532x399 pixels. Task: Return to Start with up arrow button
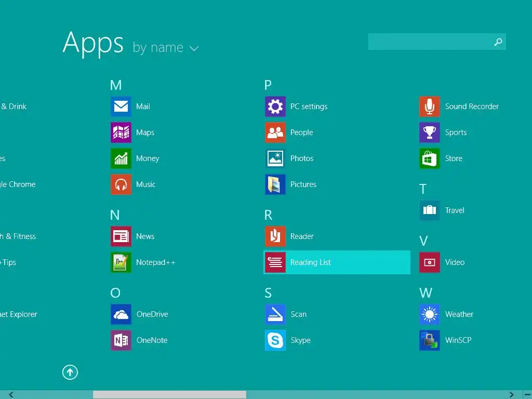[x=70, y=372]
